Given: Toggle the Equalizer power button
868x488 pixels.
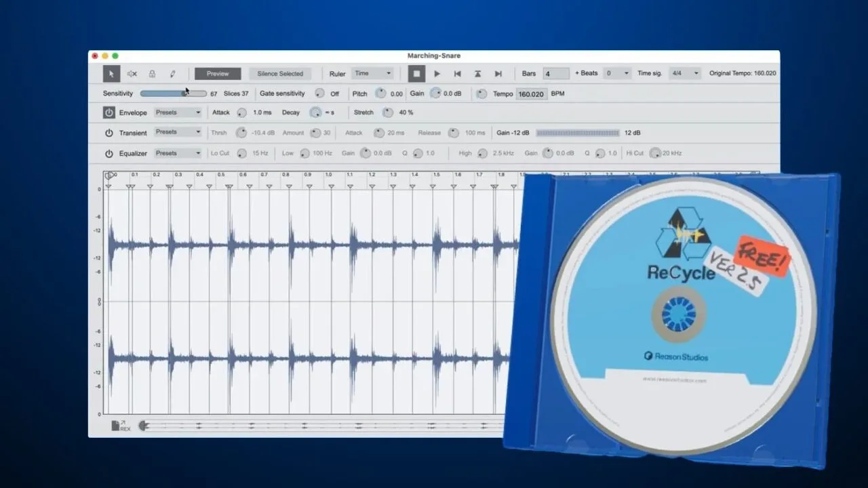Looking at the screenshot, I should tap(109, 153).
